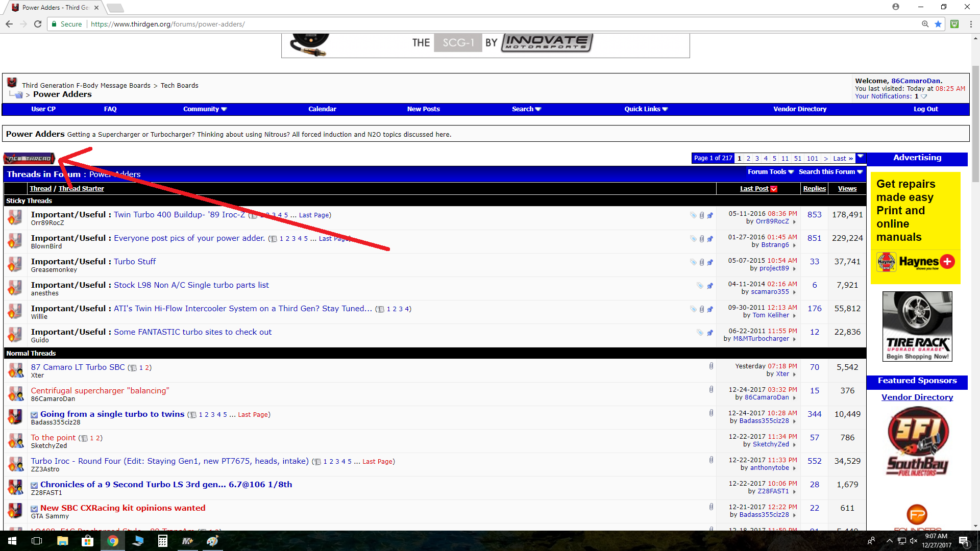980x551 pixels.
Task: Open the Calendar menu item
Action: tap(322, 109)
